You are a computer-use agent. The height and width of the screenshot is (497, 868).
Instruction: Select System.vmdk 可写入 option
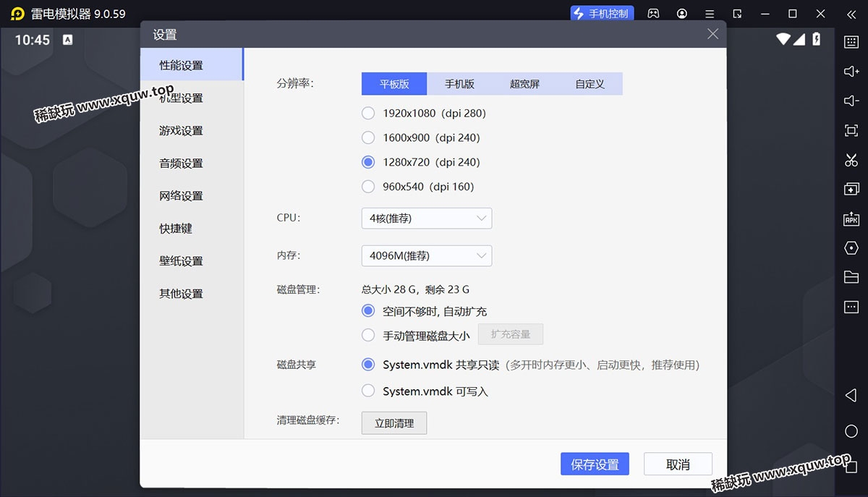point(368,391)
